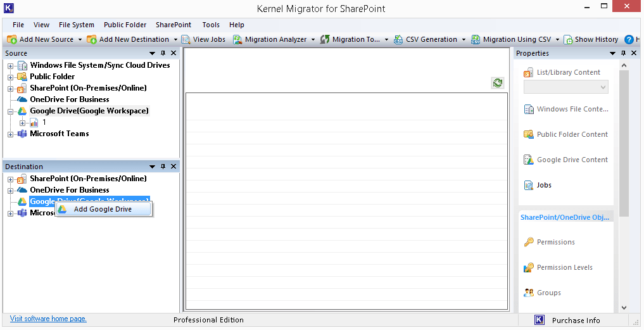Click the Add New Destination toolbar icon
Image resolution: width=644 pixels, height=330 pixels.
92,39
